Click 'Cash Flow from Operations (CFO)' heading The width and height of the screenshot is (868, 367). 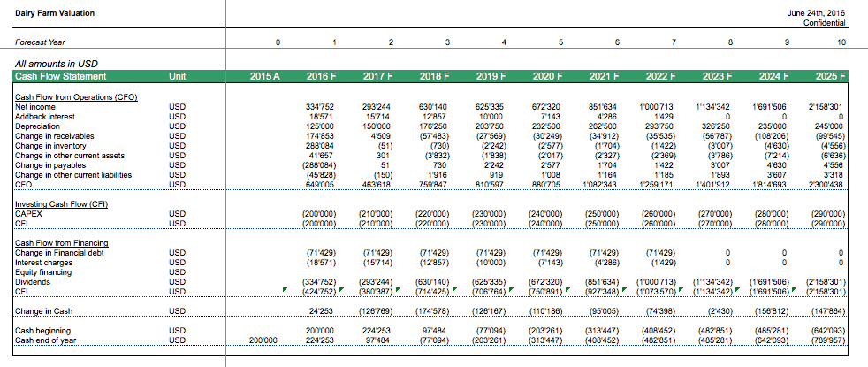tap(76, 97)
